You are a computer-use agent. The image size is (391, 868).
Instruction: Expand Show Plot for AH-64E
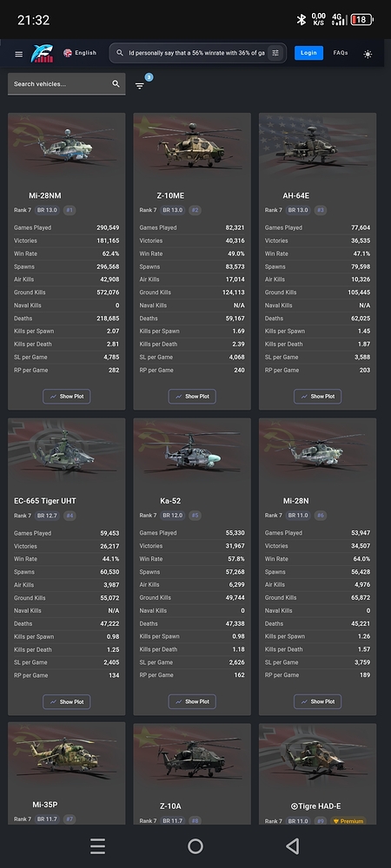coord(317,397)
